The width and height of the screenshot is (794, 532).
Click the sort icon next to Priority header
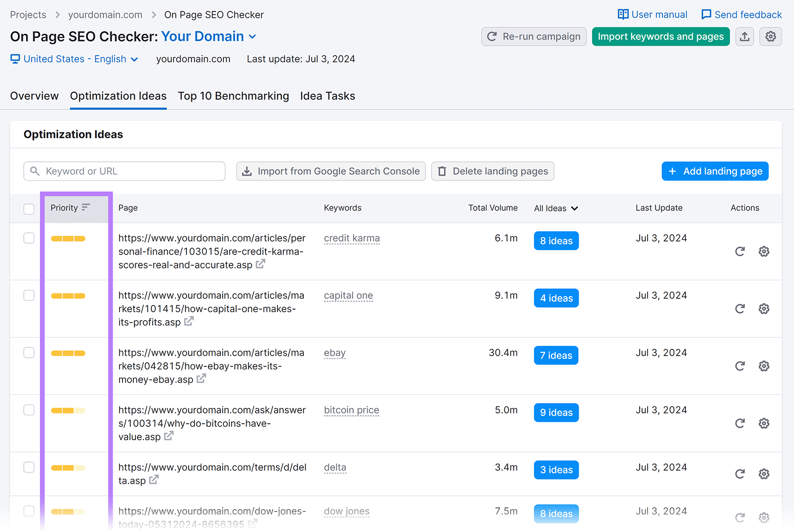click(87, 207)
